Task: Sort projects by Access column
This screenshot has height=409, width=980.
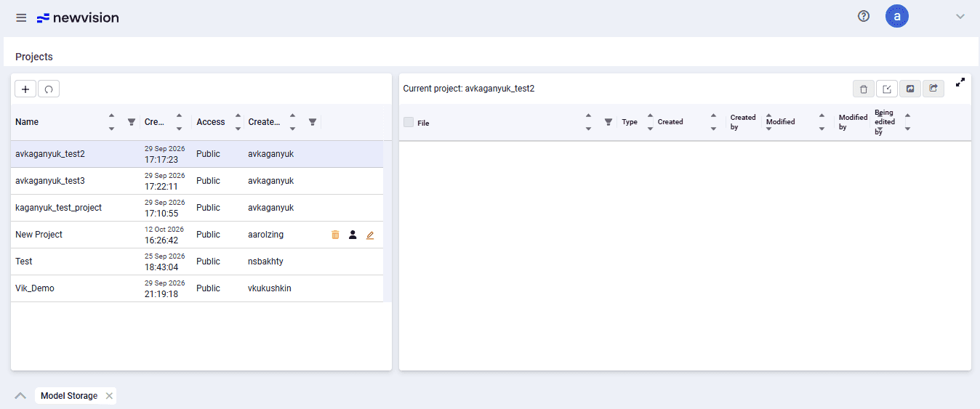Action: click(238, 122)
